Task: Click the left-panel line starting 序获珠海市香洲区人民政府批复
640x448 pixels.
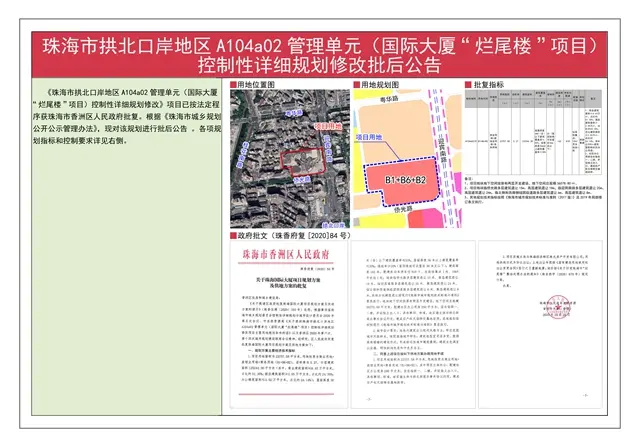Action: tap(127, 116)
